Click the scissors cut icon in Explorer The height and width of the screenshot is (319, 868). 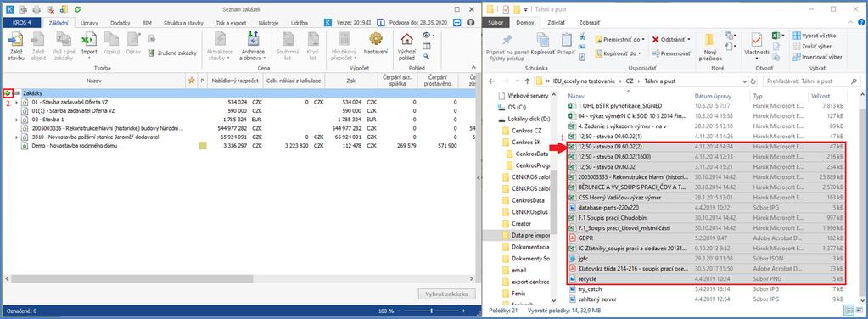[x=582, y=36]
